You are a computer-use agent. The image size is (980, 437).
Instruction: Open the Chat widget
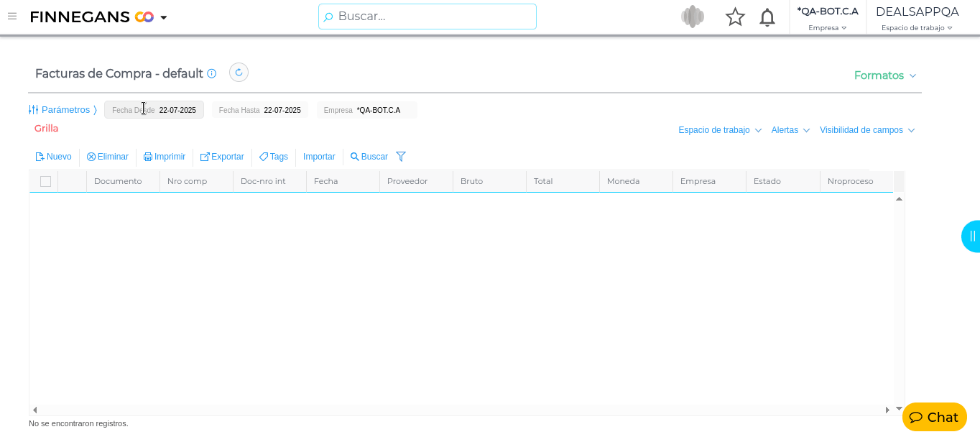click(935, 417)
